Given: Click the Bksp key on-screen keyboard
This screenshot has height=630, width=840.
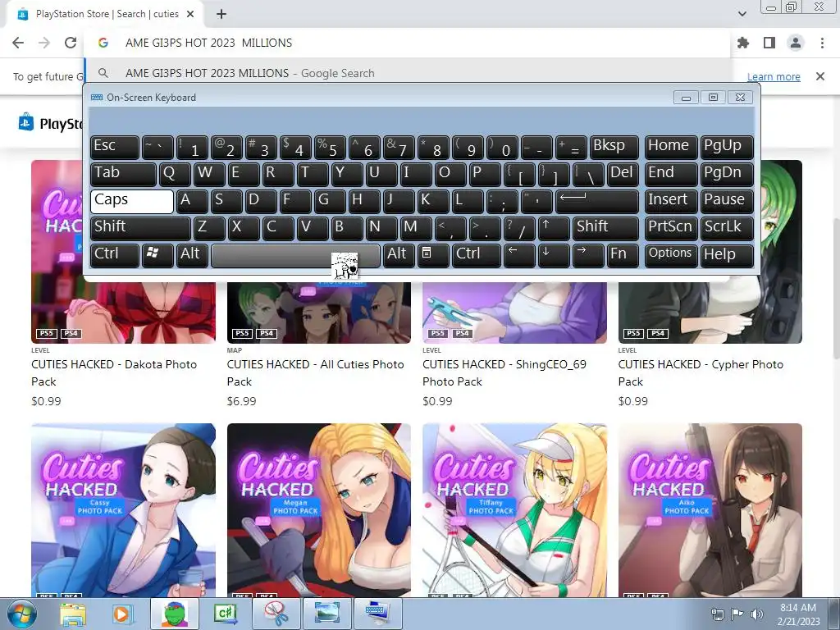Looking at the screenshot, I should [x=614, y=147].
